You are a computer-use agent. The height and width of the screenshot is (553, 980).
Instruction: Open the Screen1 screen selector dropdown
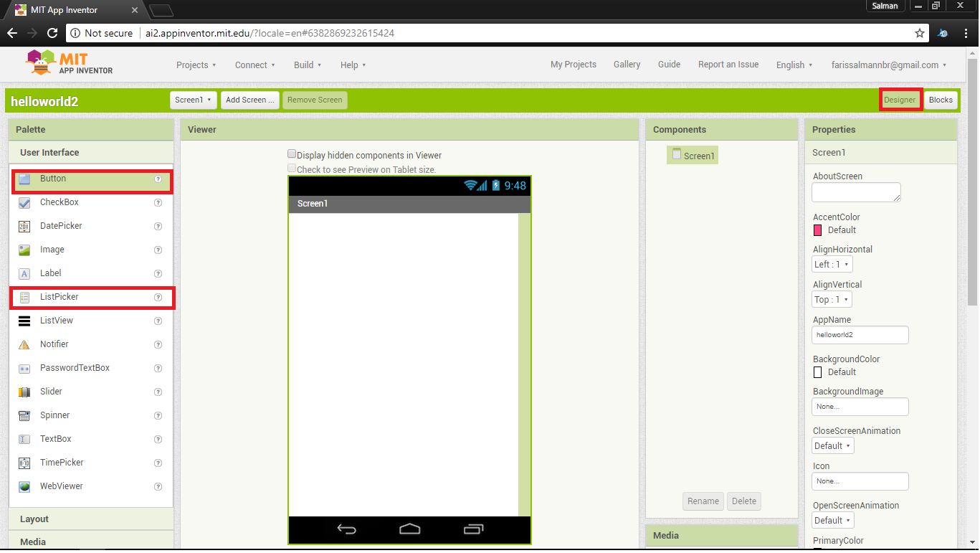[x=194, y=100]
